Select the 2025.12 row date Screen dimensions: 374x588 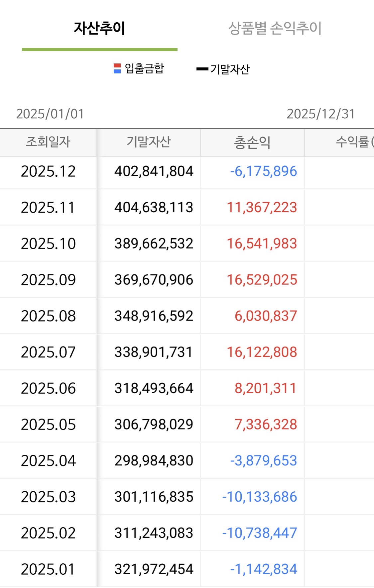pos(48,171)
